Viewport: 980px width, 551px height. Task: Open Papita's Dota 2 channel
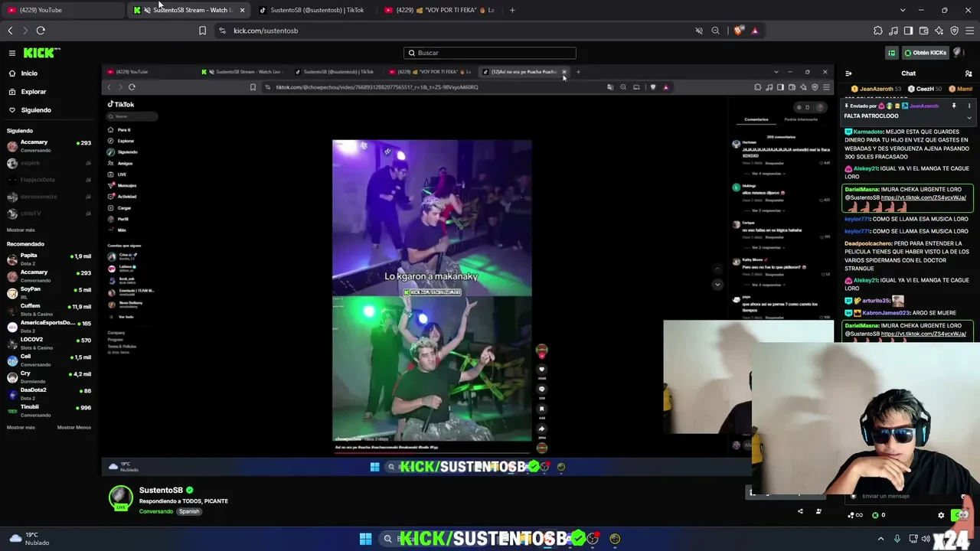(49, 259)
